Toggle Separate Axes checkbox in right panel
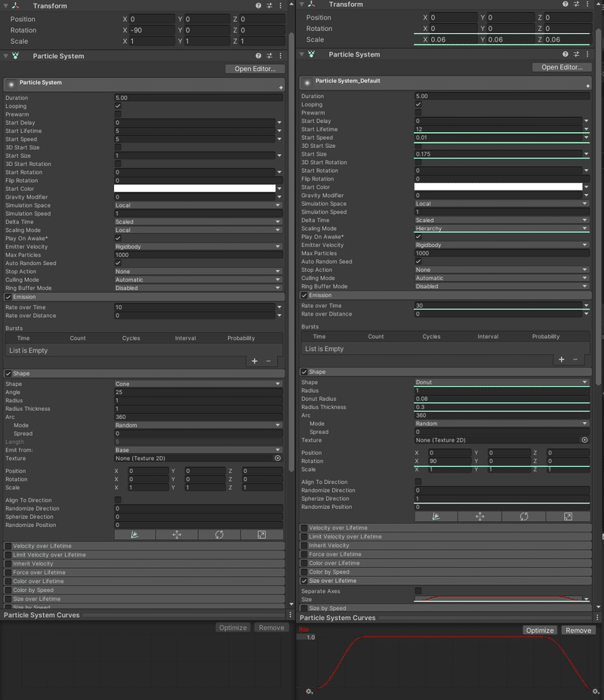The height and width of the screenshot is (700, 604). [x=418, y=591]
